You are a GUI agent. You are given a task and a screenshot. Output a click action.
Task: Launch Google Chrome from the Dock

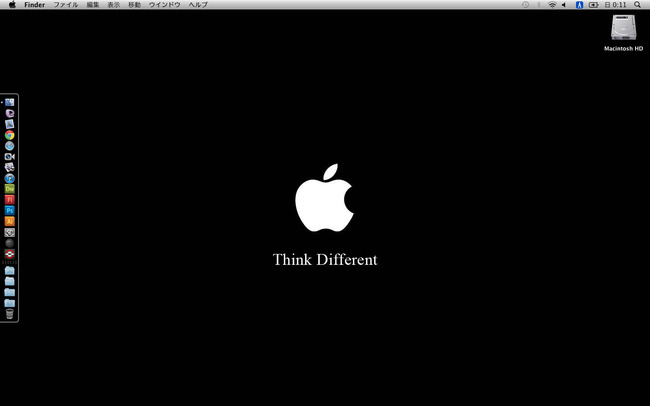[10, 135]
